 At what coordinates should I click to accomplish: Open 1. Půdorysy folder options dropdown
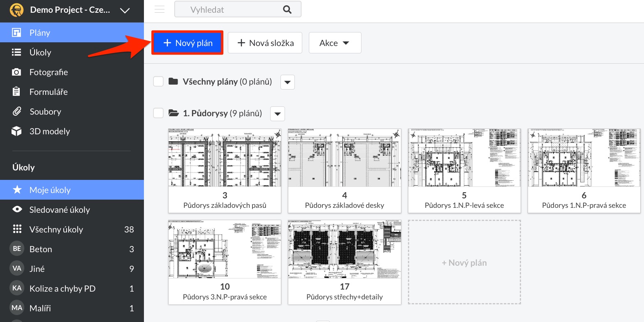pos(278,114)
